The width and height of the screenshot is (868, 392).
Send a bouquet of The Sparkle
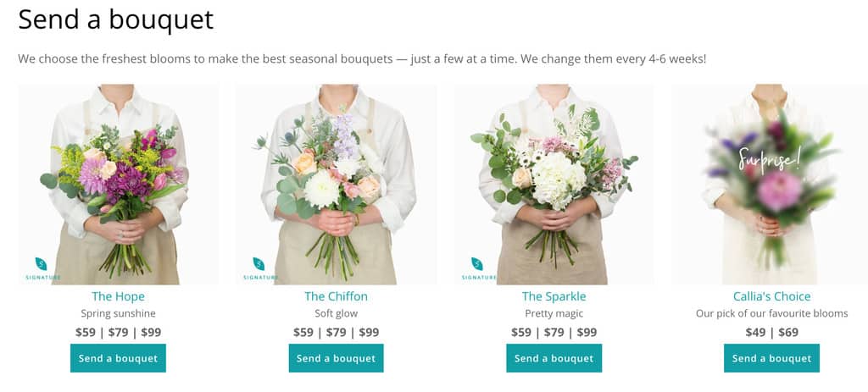coord(554,358)
